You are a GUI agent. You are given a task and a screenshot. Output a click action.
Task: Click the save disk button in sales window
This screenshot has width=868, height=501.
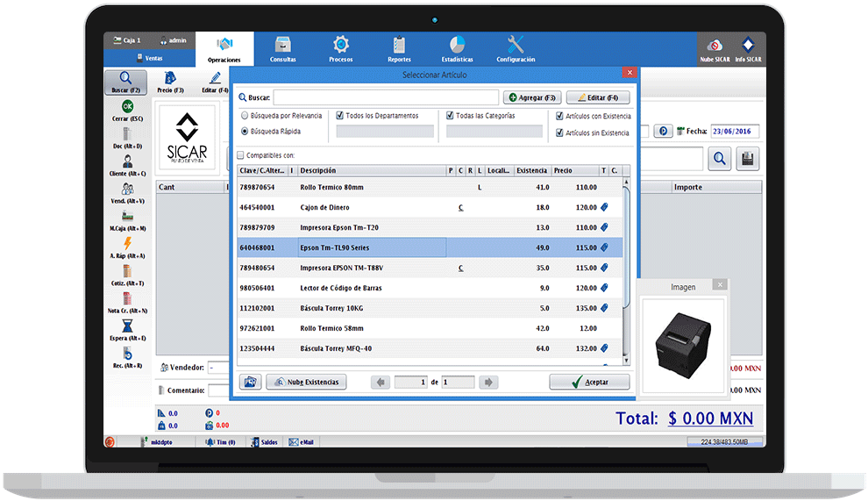pyautogui.click(x=747, y=159)
